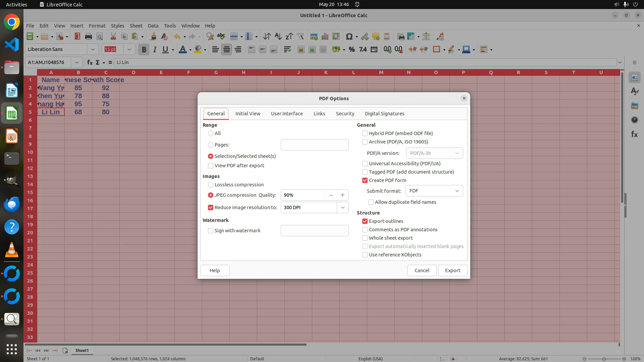Open the Initial View tab
The height and width of the screenshot is (362, 644).
(x=248, y=114)
